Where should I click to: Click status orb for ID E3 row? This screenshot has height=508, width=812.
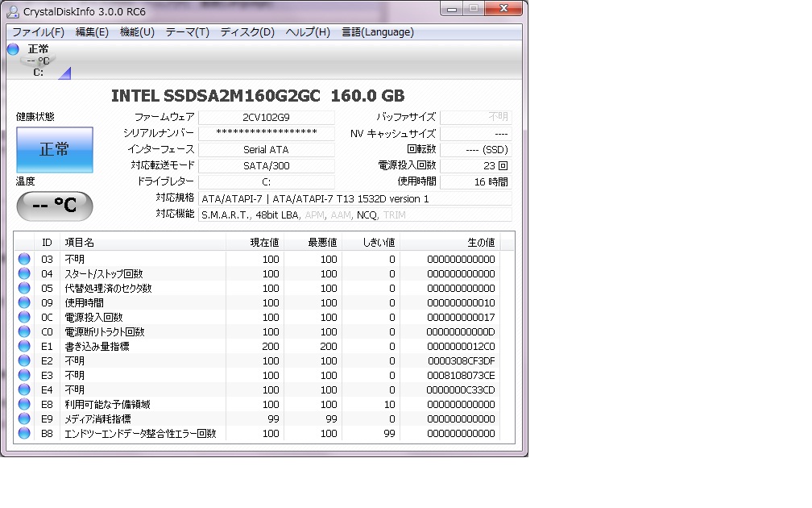[x=24, y=375]
